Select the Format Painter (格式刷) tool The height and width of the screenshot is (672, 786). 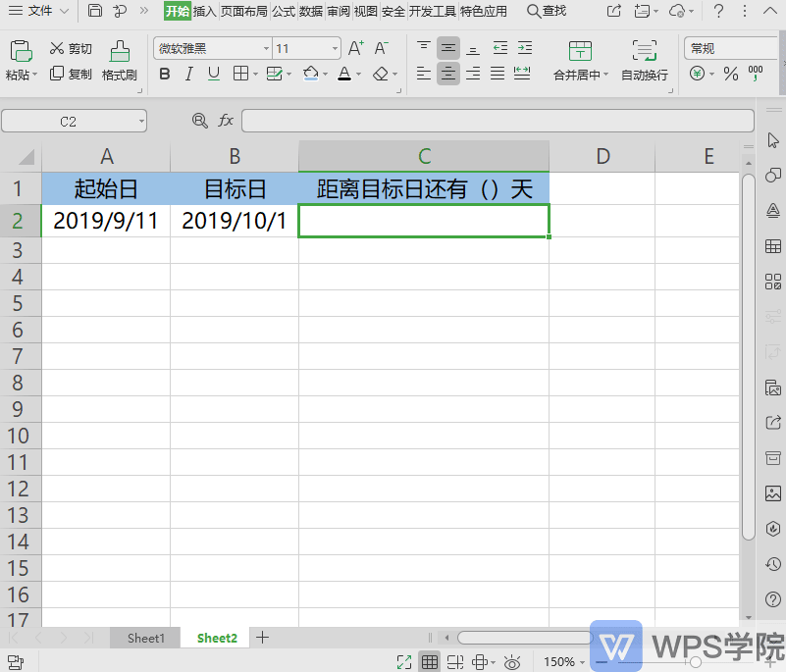tap(120, 61)
